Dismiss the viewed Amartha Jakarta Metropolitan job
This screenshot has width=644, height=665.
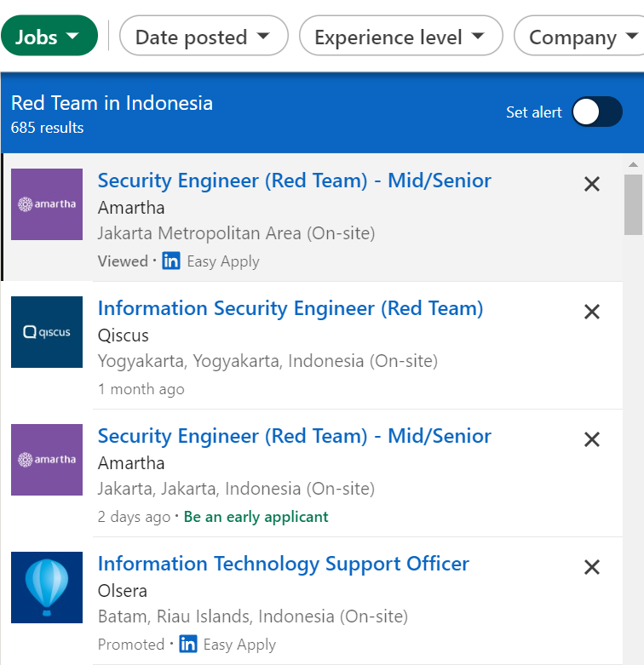pos(591,184)
